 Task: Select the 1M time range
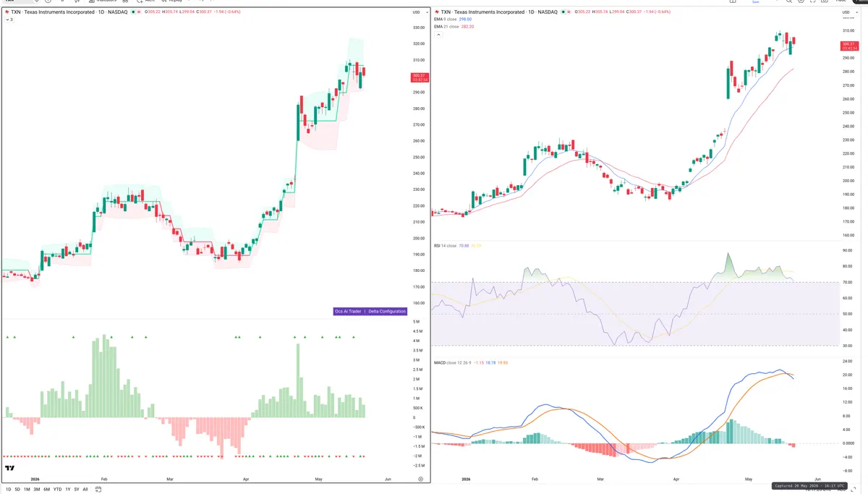pyautogui.click(x=27, y=490)
